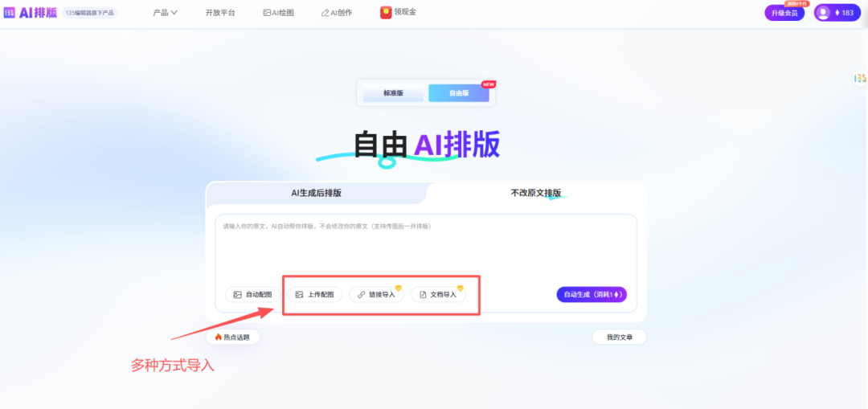Open AI创作 from the top navigation
Image resolution: width=868 pixels, height=409 pixels.
337,13
